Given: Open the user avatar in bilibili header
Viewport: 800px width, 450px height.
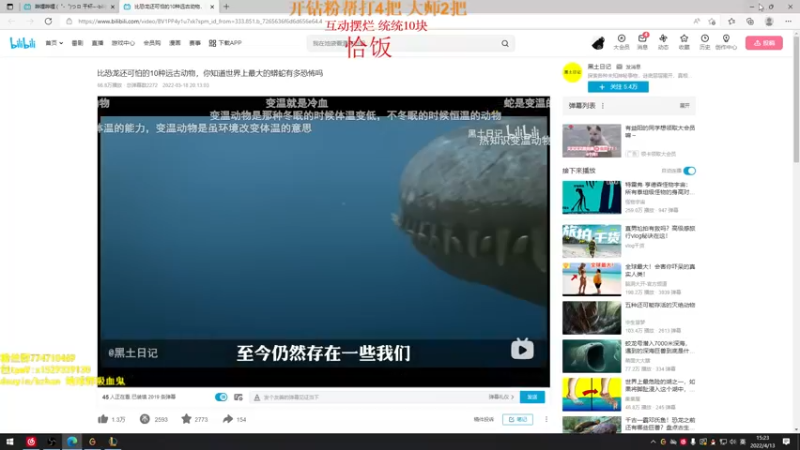Looking at the screenshot, I should (x=598, y=43).
